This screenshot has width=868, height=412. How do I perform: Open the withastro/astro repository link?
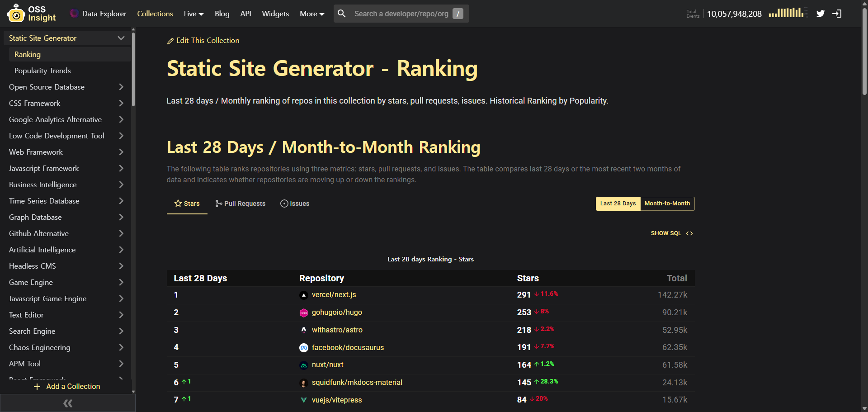coord(337,330)
